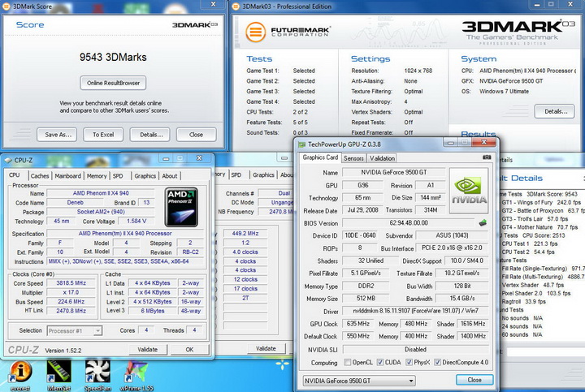The image size is (585, 392).
Task: Click OK in the CPU-Z window
Action: 189,350
